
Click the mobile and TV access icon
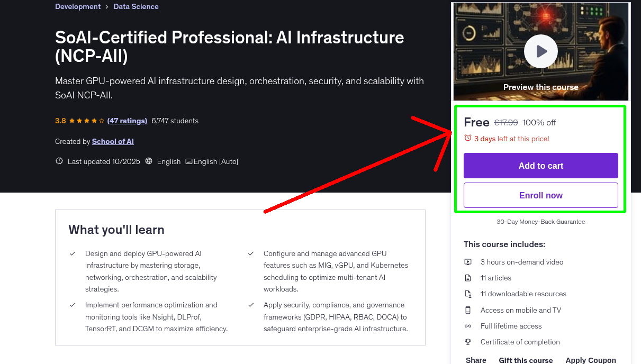click(468, 310)
